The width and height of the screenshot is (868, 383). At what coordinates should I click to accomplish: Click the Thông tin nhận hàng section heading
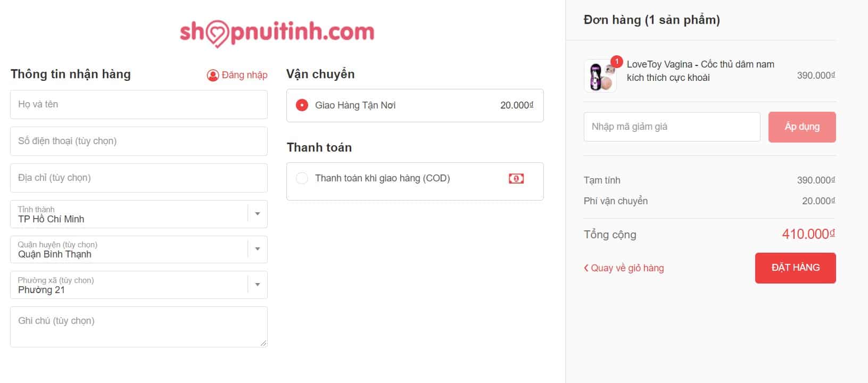click(x=70, y=74)
